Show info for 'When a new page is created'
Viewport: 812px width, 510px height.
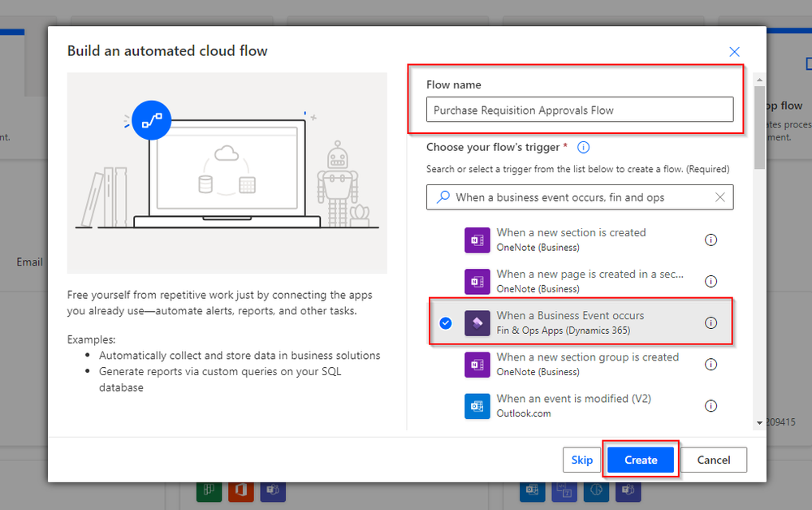710,281
